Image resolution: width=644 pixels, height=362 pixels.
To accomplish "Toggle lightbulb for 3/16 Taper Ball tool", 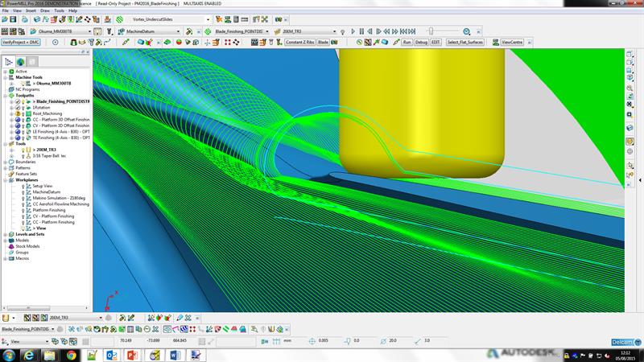I will pyautogui.click(x=23, y=156).
